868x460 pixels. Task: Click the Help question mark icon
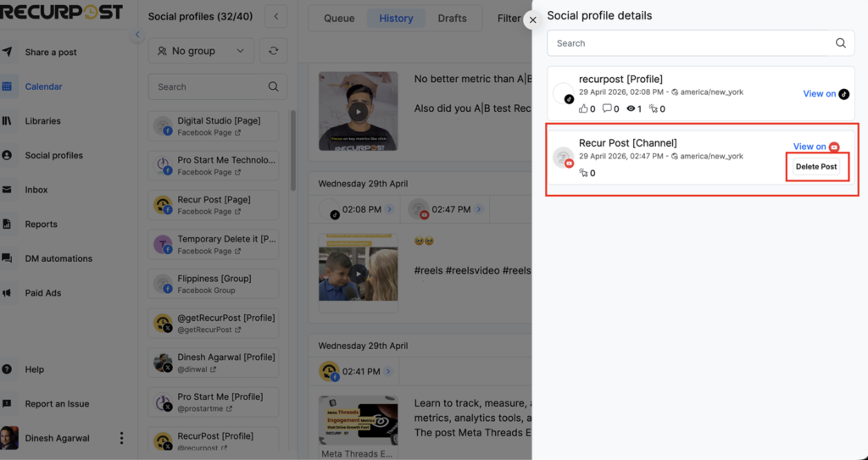pyautogui.click(x=7, y=369)
